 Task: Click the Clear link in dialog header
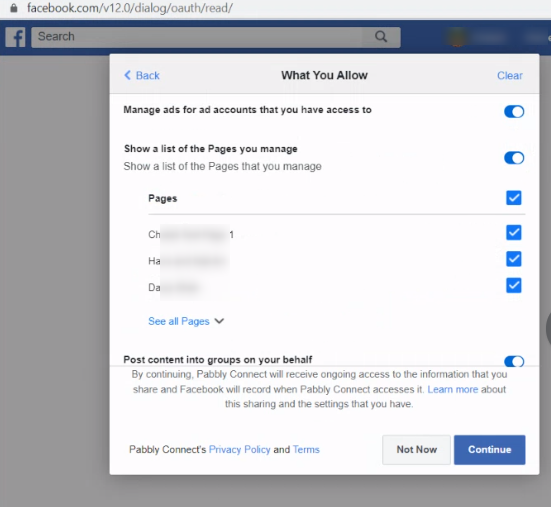coord(510,75)
